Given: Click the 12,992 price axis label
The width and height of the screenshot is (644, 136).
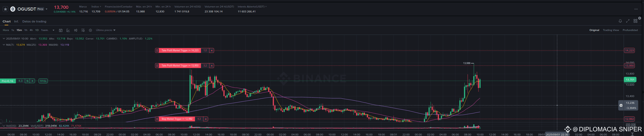Looking at the screenshot, I should [x=629, y=119].
